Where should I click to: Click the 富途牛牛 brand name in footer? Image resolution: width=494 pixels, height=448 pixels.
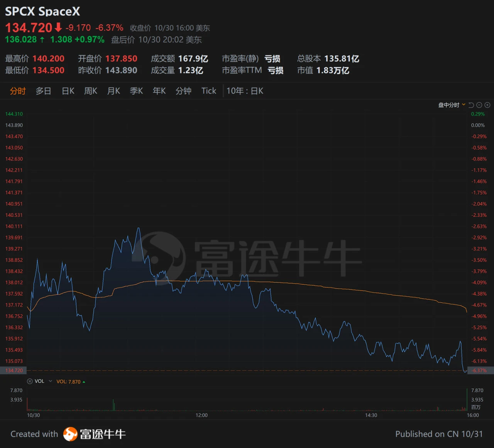(x=103, y=434)
